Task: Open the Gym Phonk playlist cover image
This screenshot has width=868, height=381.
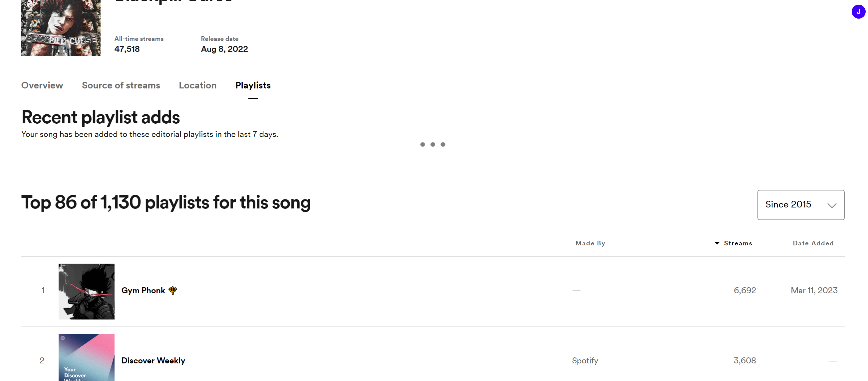Action: (86, 291)
